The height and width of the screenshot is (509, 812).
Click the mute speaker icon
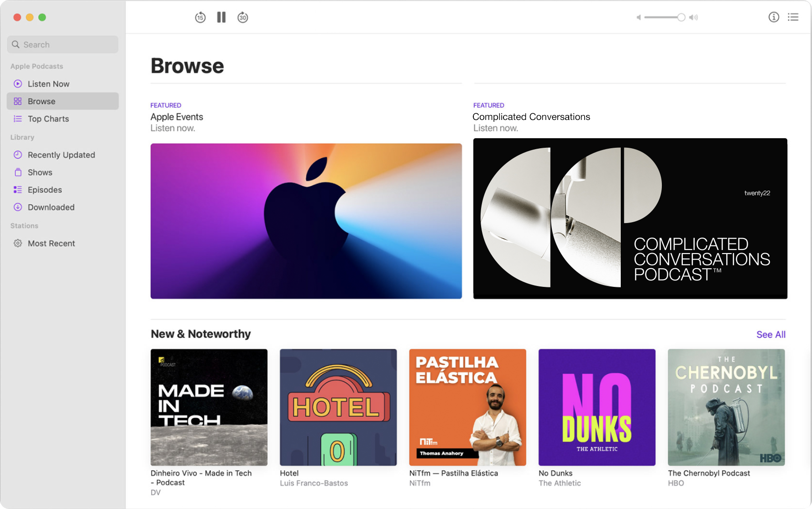639,17
